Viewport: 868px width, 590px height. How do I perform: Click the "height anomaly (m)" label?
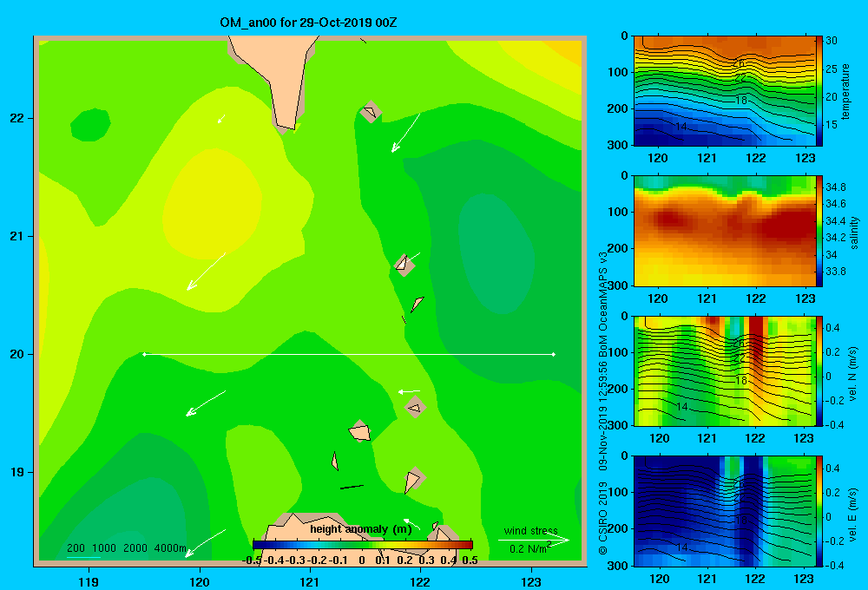(x=361, y=529)
